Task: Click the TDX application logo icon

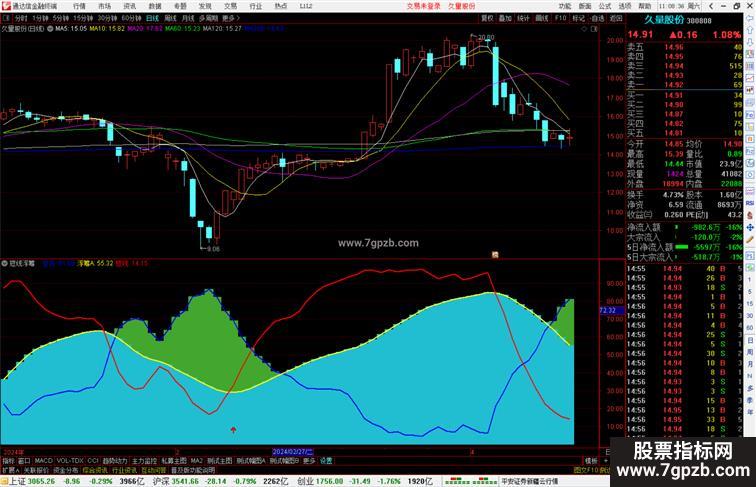Action: tap(6, 6)
